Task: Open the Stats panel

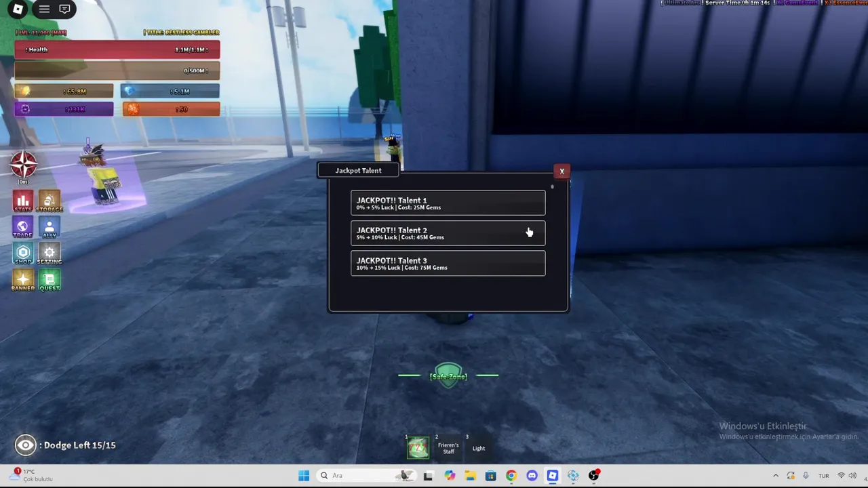Action: click(23, 201)
